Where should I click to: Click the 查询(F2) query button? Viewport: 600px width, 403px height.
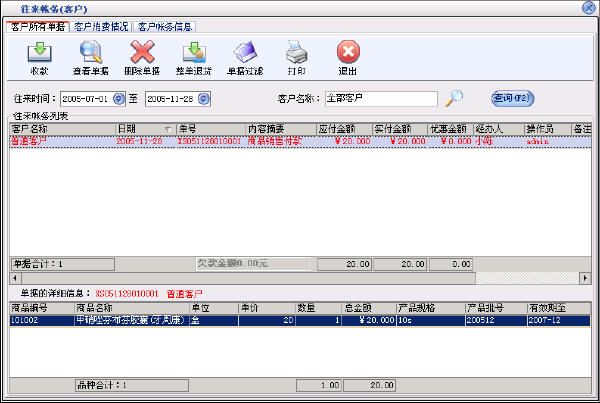click(512, 98)
